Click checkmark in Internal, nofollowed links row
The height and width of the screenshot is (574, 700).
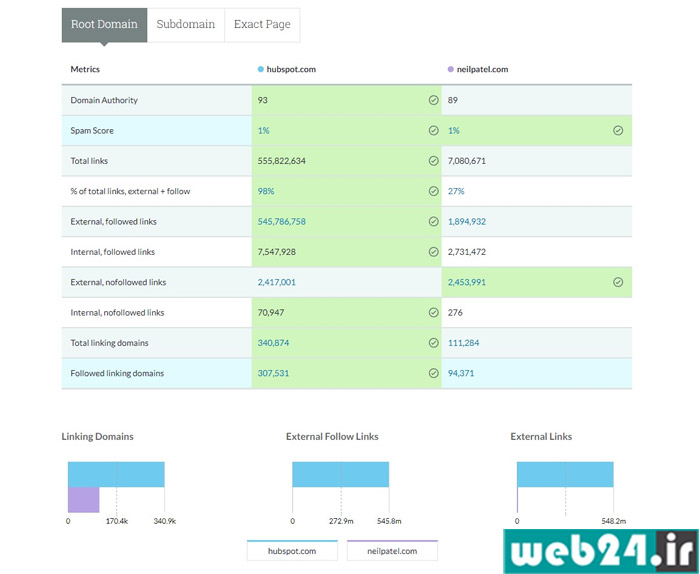click(433, 312)
